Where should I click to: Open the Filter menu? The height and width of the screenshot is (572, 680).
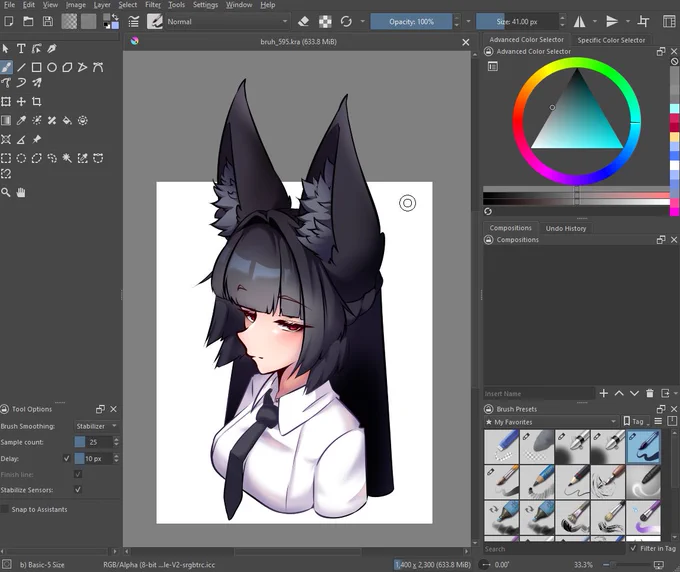tap(153, 5)
